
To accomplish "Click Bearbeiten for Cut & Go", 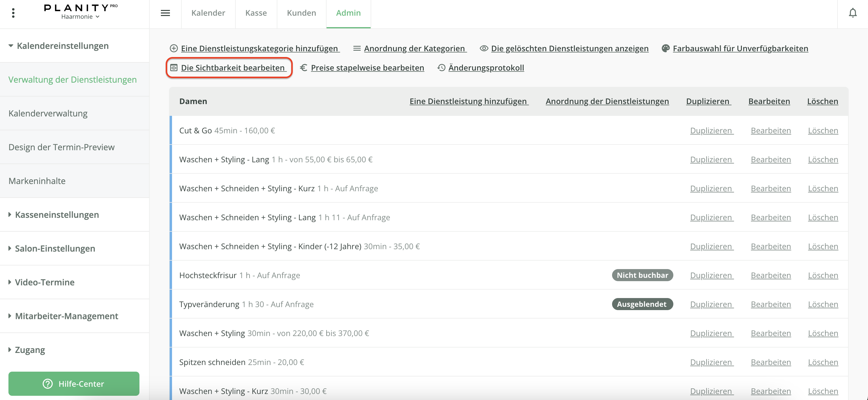I will coord(771,131).
